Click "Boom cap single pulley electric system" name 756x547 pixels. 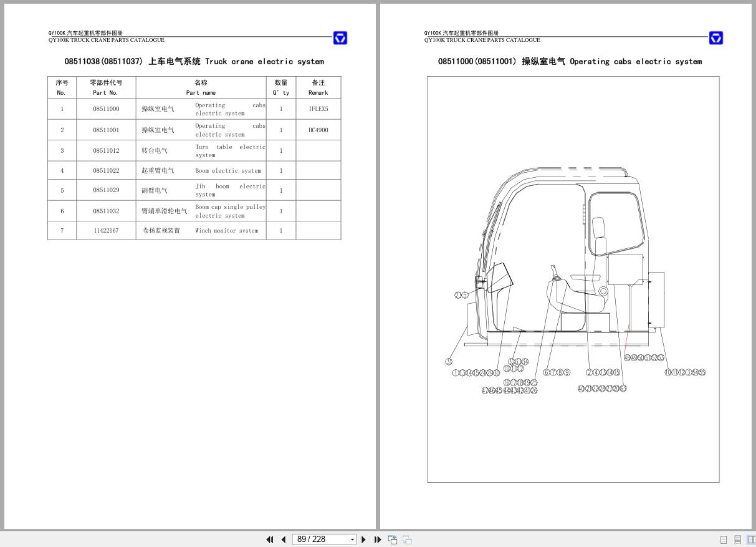(230, 211)
